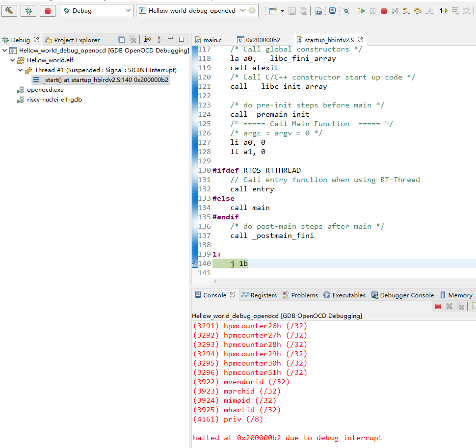Edit launch configuration via the gear icon
476x448 pixels.
pos(252,11)
